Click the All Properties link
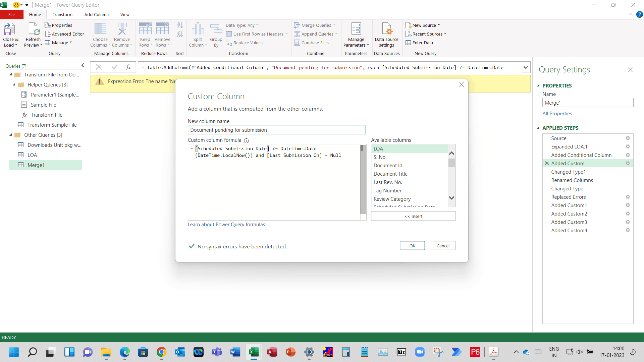 coord(557,114)
